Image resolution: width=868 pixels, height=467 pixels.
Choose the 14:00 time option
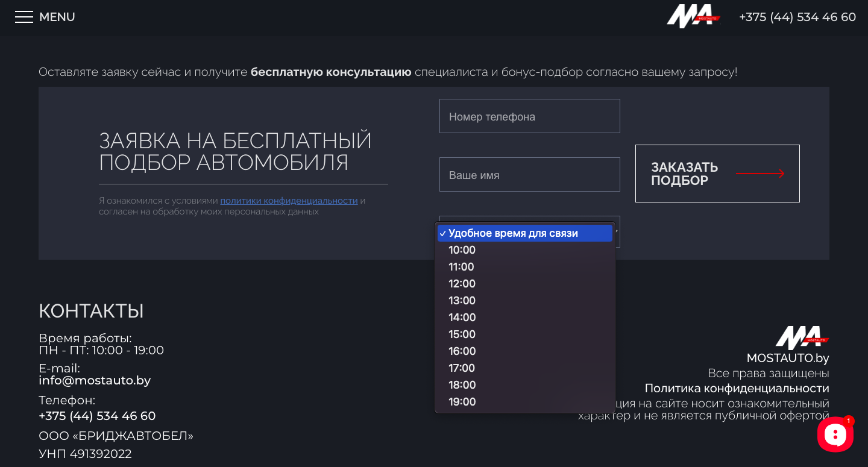click(462, 318)
